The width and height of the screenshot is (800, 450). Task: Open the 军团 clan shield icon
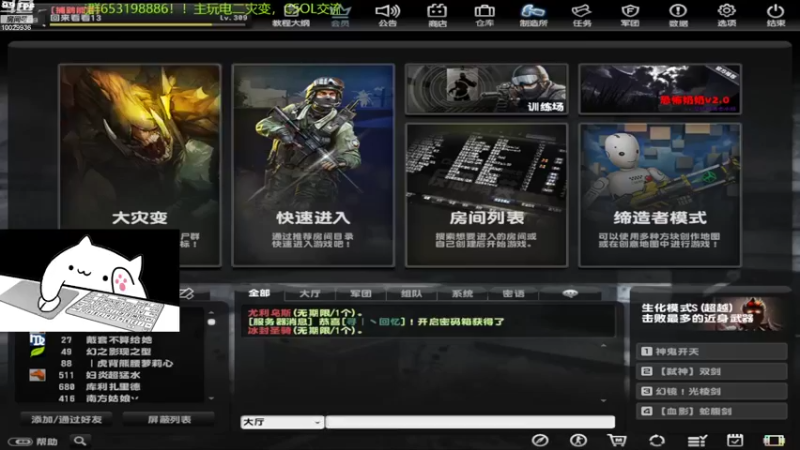point(630,15)
